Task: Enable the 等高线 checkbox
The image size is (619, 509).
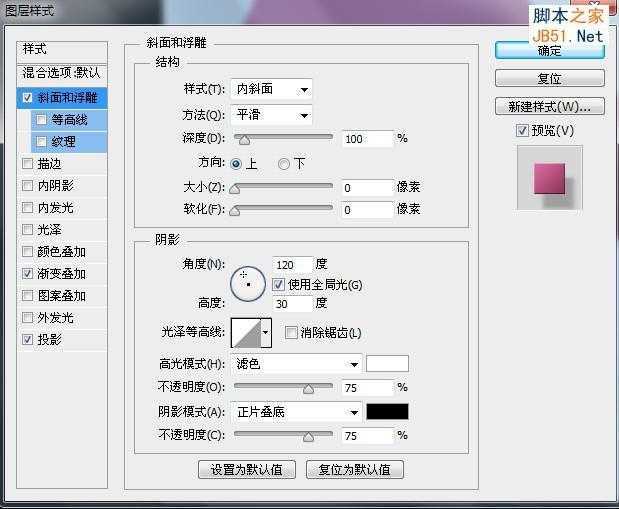Action: coord(41,119)
